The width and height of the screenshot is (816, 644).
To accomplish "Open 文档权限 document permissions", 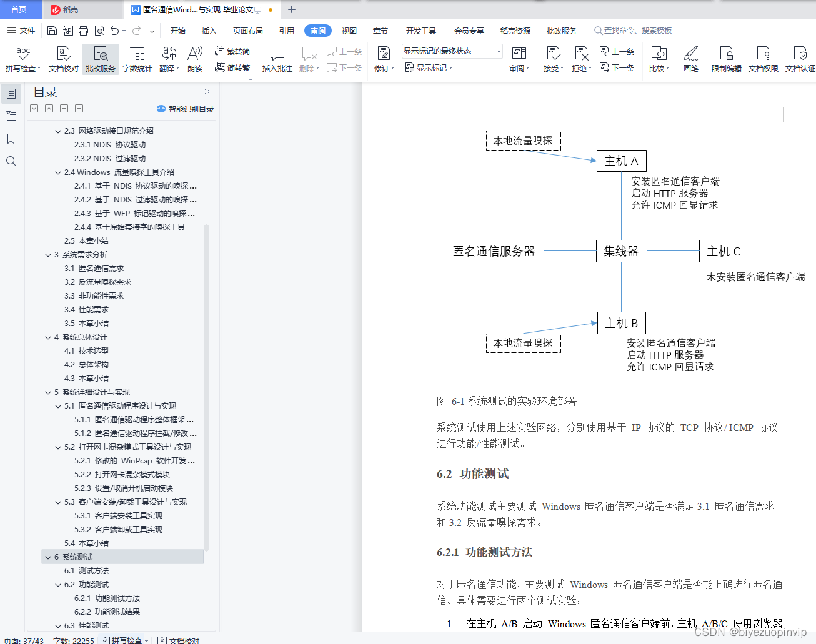I will [x=763, y=58].
